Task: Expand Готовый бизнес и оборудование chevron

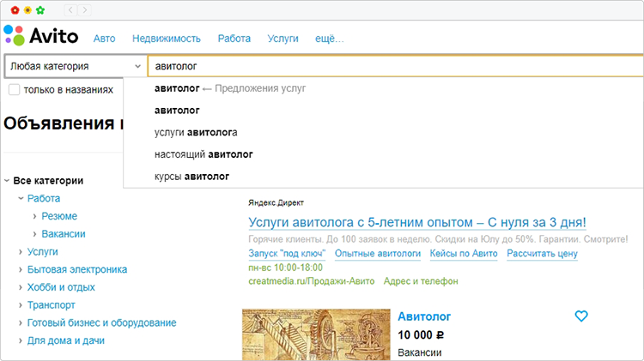Action: click(x=21, y=323)
